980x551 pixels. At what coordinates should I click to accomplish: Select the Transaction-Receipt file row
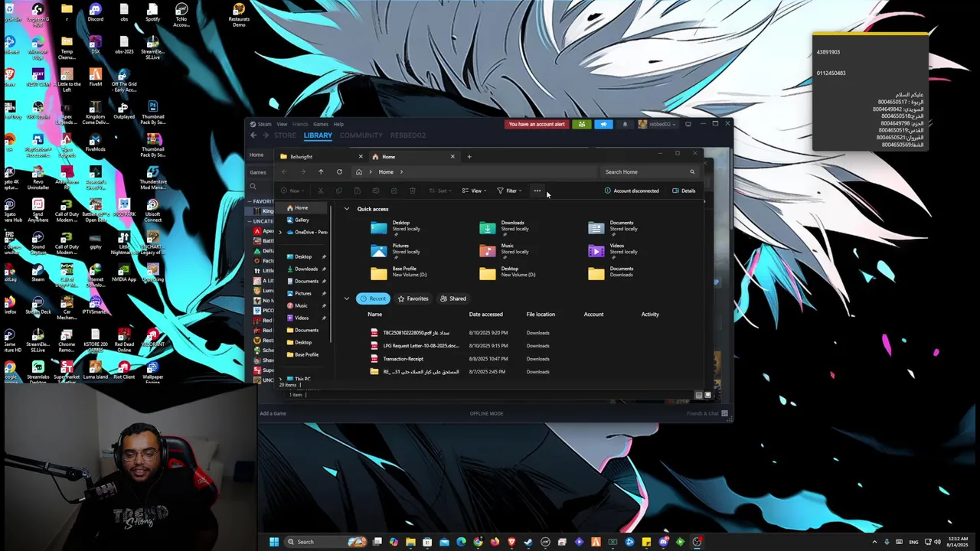514,359
